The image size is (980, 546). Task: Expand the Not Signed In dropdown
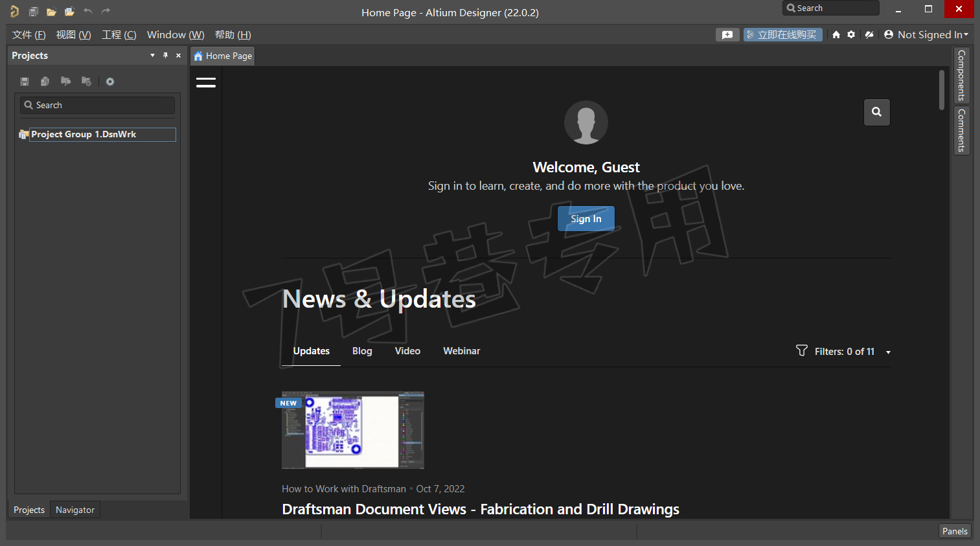click(926, 35)
